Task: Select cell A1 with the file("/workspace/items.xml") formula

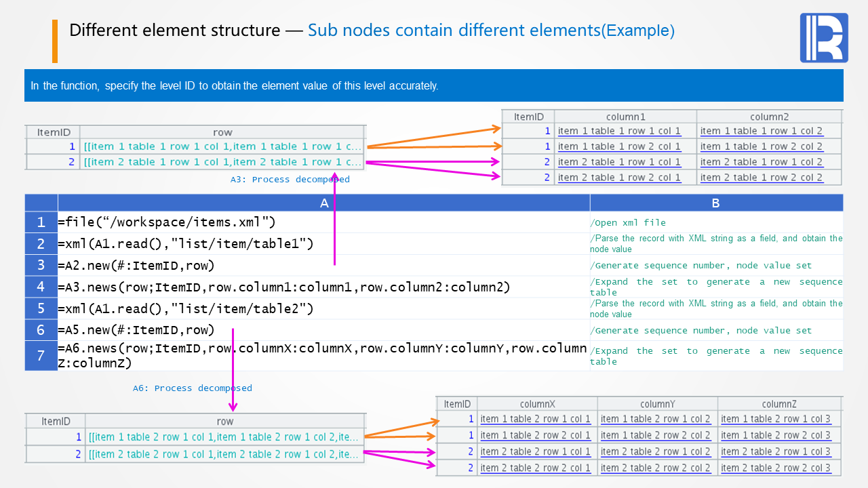Action: coord(166,222)
